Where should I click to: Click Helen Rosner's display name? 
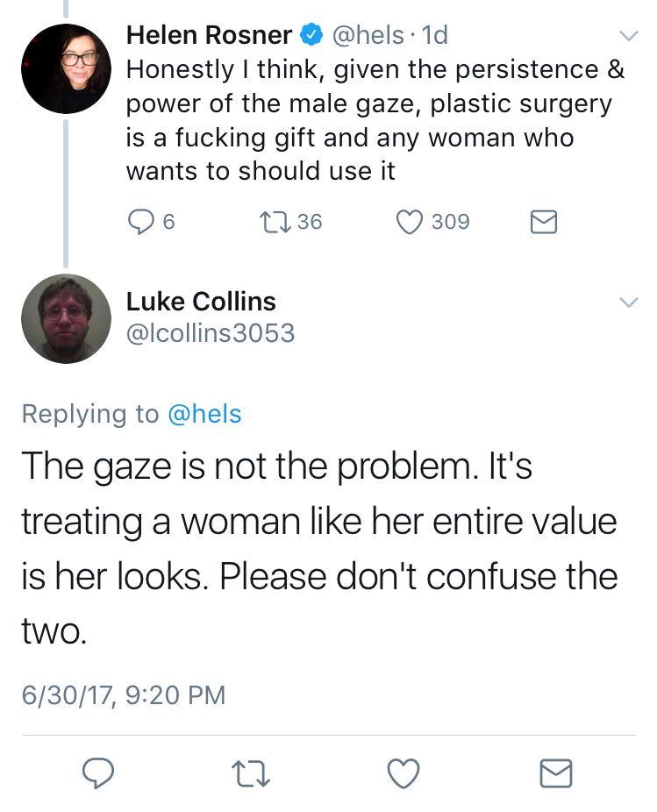(209, 35)
